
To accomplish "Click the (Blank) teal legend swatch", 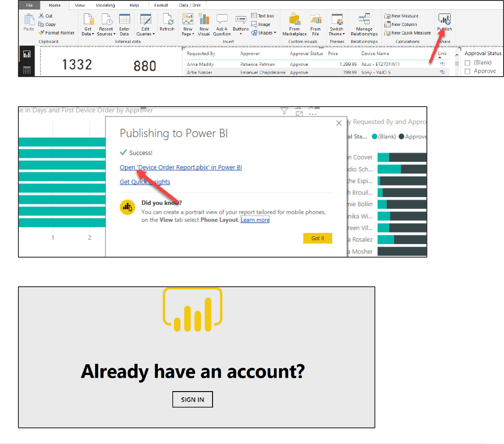I will pos(374,137).
